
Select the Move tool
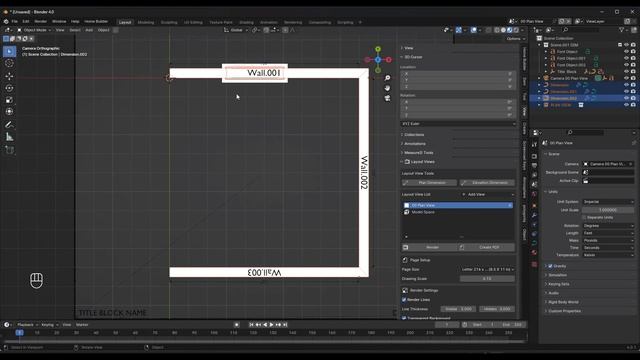(9, 76)
